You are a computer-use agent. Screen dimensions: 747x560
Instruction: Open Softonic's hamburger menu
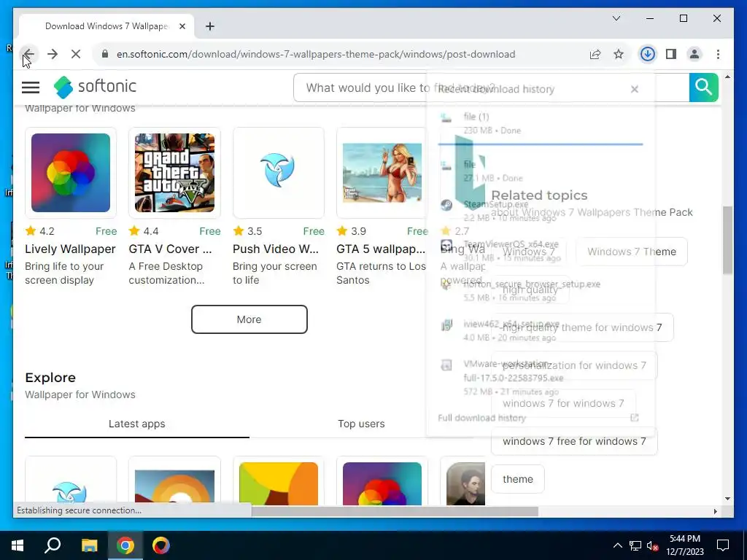31,87
